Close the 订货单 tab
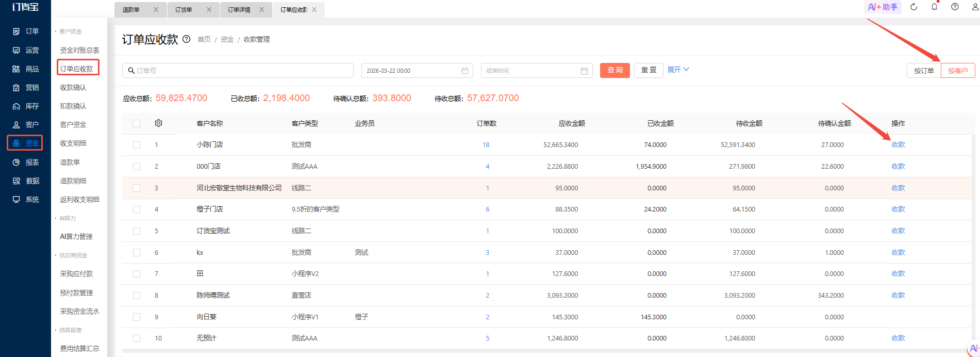Image resolution: width=980 pixels, height=357 pixels. pos(209,10)
